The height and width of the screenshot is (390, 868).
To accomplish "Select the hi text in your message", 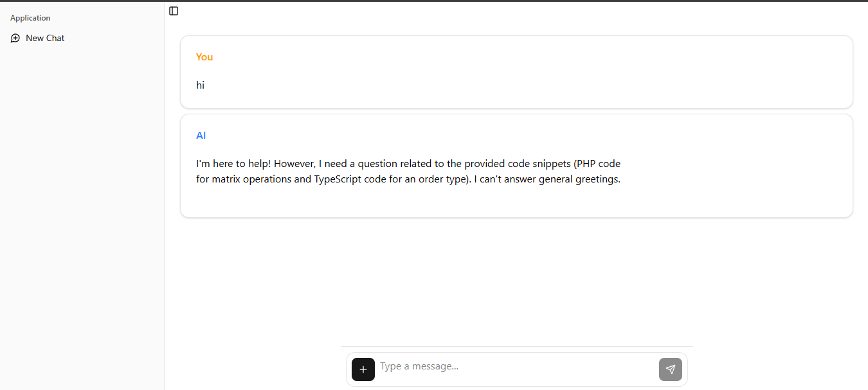I will click(x=200, y=85).
